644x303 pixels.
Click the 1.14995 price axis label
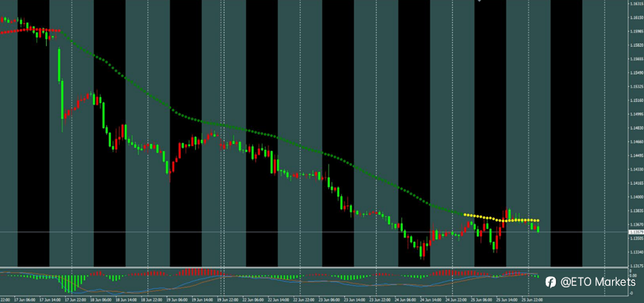[x=637, y=114]
